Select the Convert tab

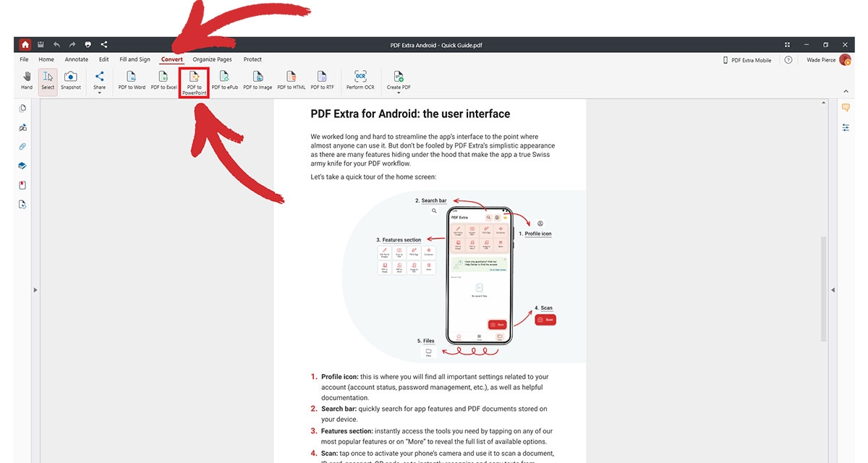pyautogui.click(x=172, y=59)
